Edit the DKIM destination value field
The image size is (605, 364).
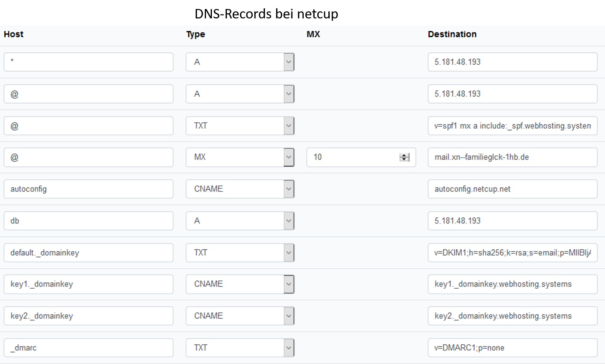512,253
